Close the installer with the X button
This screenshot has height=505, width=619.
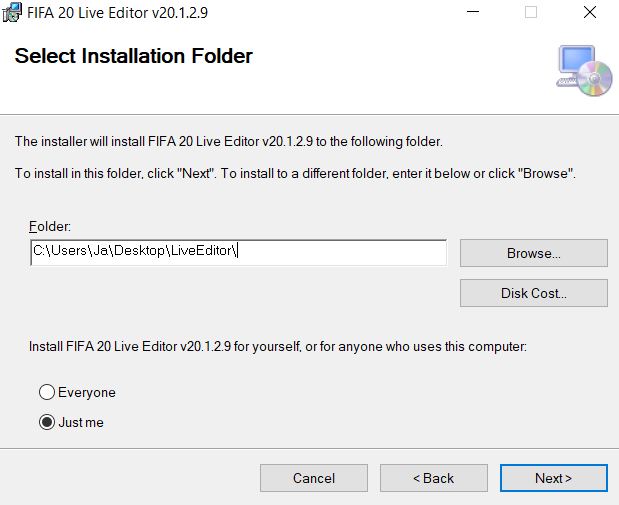pos(589,12)
